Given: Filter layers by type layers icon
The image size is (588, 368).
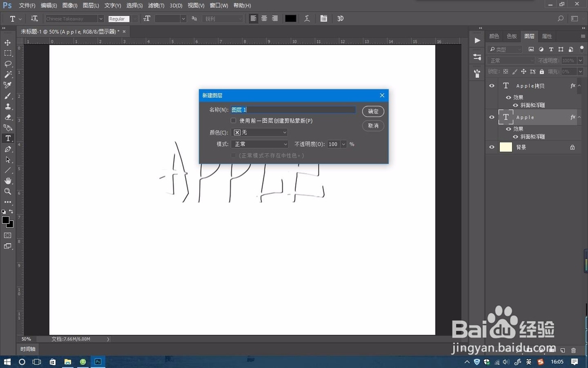Looking at the screenshot, I should click(551, 49).
